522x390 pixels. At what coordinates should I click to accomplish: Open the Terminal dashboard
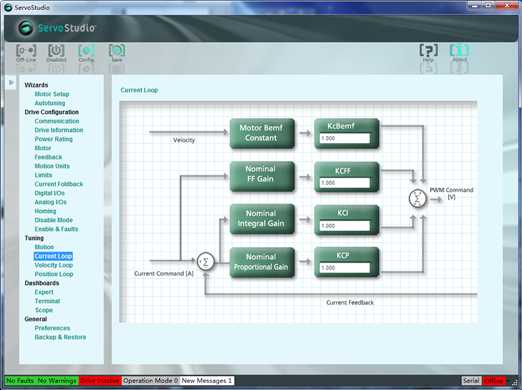coord(47,301)
